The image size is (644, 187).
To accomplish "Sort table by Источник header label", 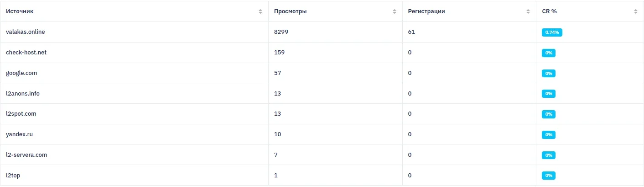I will coord(20,11).
